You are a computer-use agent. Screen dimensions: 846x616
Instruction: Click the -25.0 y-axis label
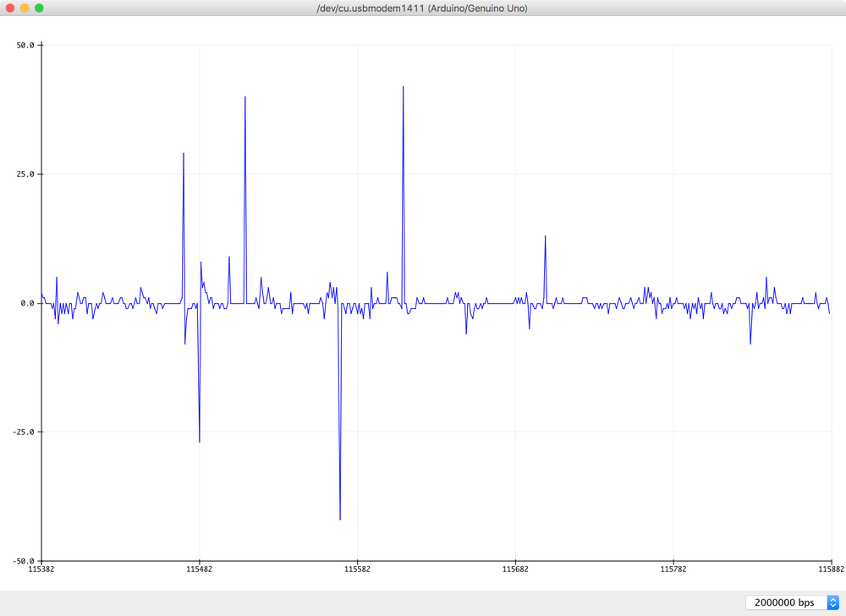(24, 432)
